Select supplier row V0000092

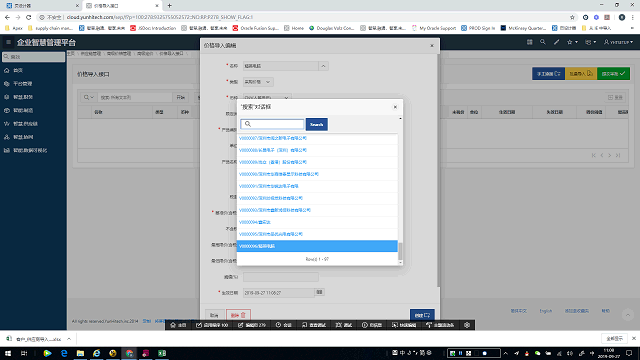pyautogui.click(x=317, y=198)
